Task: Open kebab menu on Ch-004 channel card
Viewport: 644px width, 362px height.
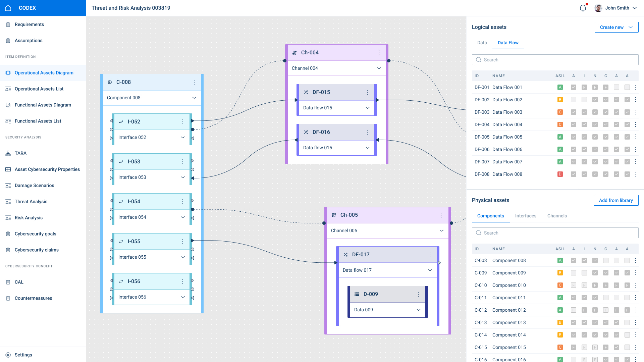Action: 379,53
